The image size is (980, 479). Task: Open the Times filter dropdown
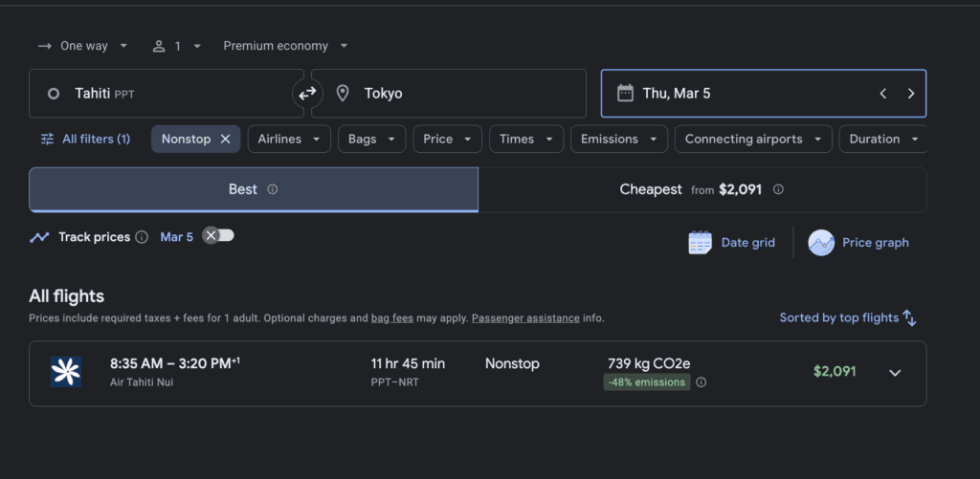point(526,139)
